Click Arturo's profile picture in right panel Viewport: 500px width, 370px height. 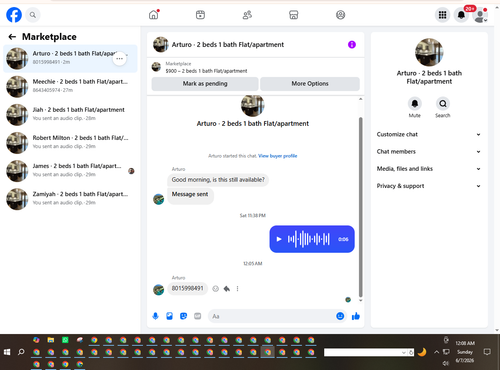click(429, 52)
